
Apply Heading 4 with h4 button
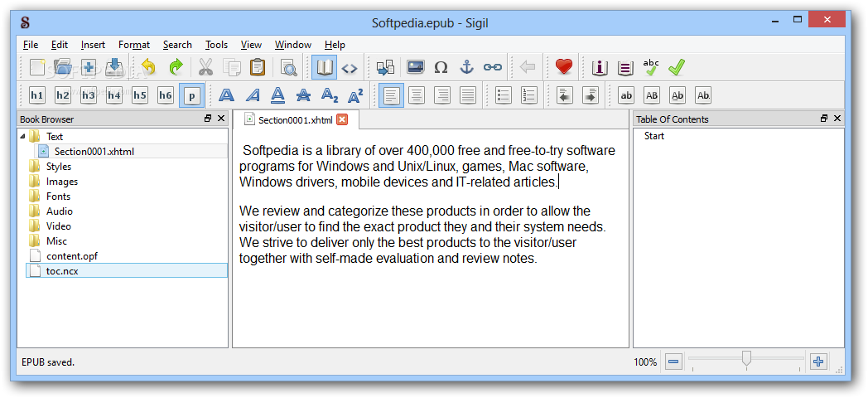114,95
